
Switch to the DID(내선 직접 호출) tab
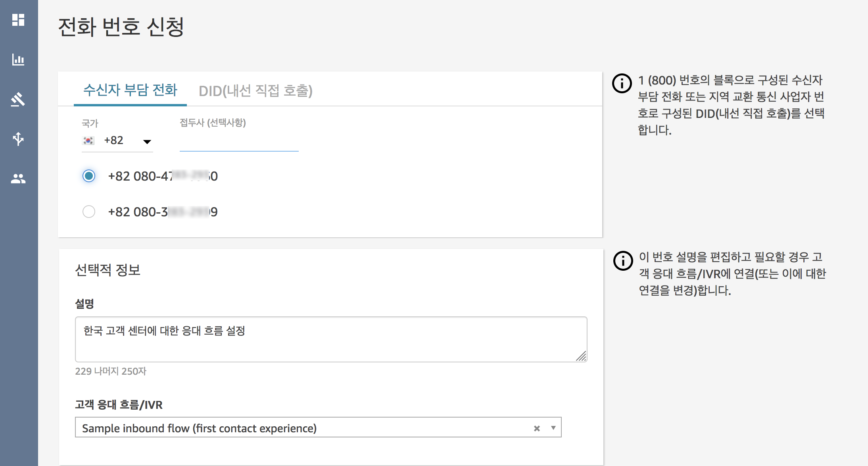(255, 91)
